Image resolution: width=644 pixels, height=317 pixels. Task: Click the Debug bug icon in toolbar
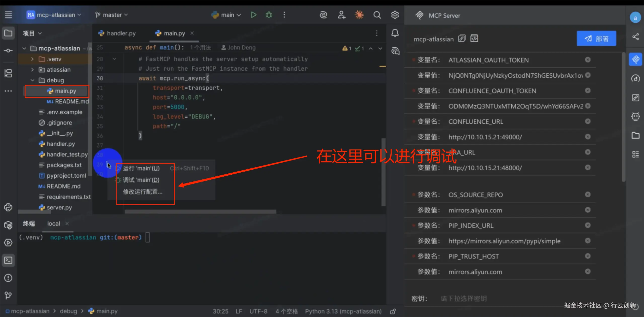269,15
